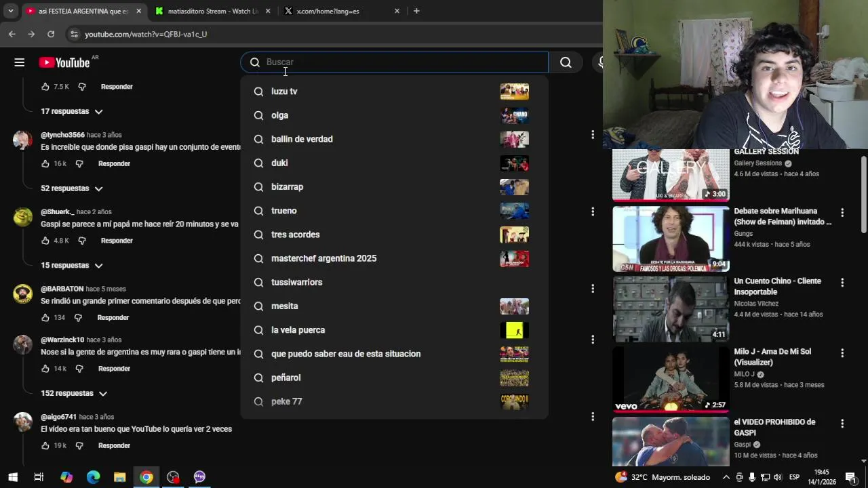The image size is (868, 488).
Task: Go back with the browser back arrow
Action: pos(12,34)
